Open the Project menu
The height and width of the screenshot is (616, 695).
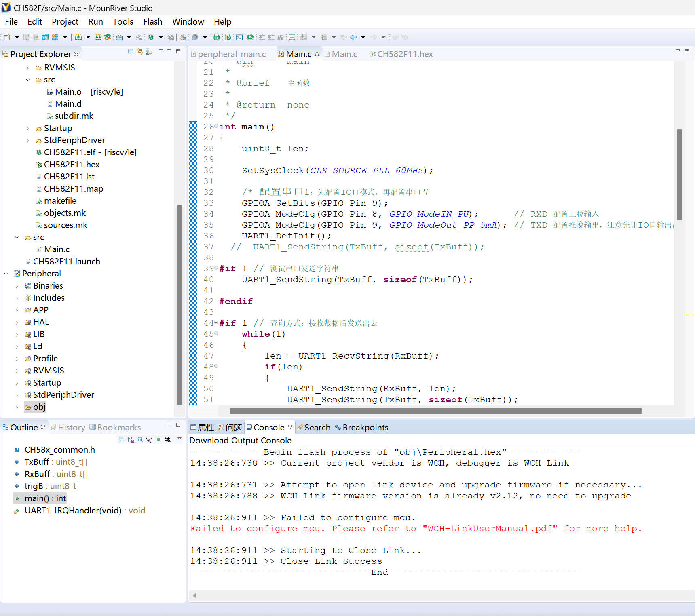tap(65, 22)
